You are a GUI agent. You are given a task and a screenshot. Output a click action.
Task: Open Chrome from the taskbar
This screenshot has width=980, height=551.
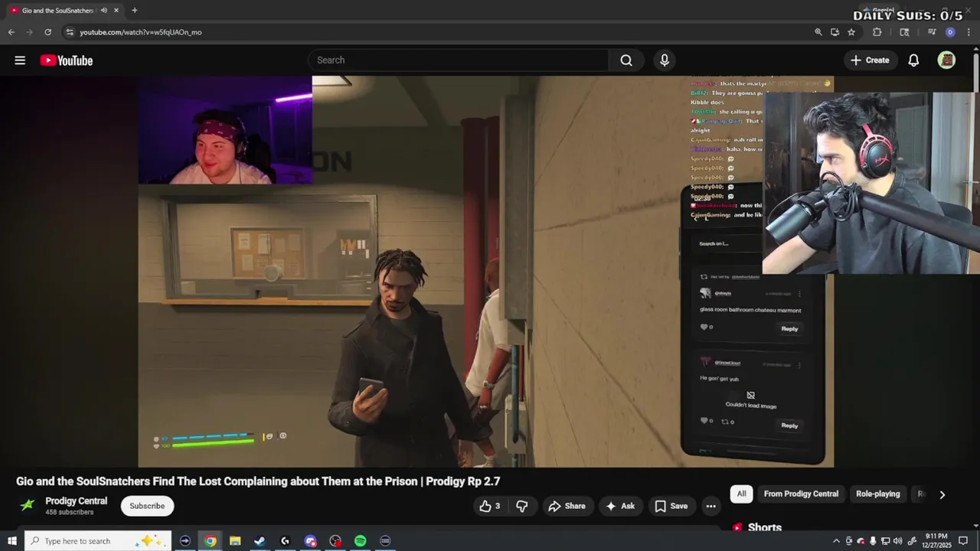210,541
